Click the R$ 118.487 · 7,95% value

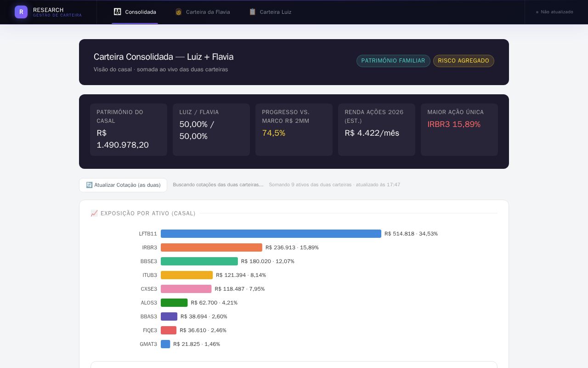pyautogui.click(x=240, y=289)
